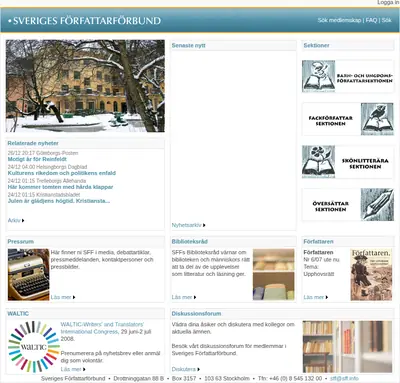The width and height of the screenshot is (400, 383).
Task: Click the Logga in link
Action: (388, 3)
